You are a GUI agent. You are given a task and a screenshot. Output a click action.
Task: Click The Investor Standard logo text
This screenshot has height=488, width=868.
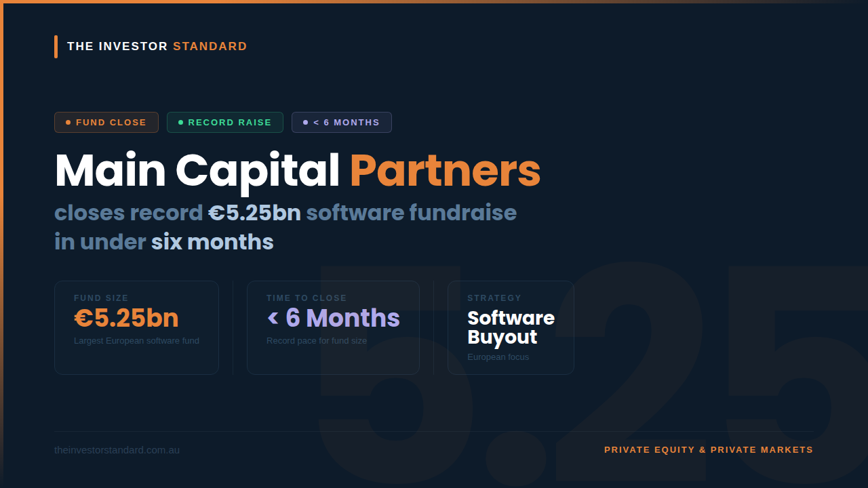[x=157, y=47]
